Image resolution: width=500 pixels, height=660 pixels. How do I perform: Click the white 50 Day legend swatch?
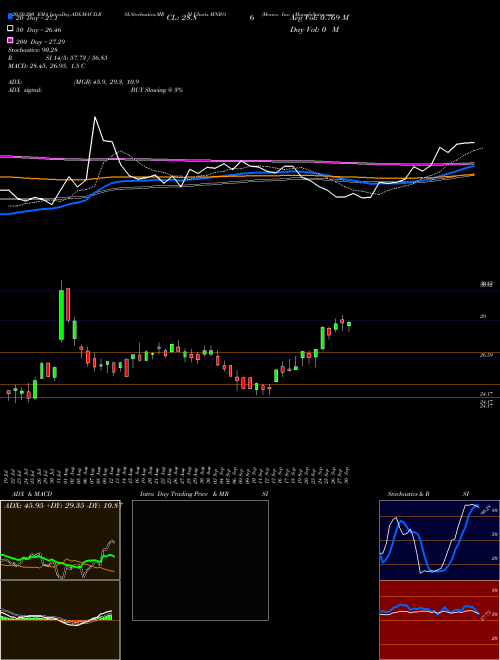click(x=10, y=29)
